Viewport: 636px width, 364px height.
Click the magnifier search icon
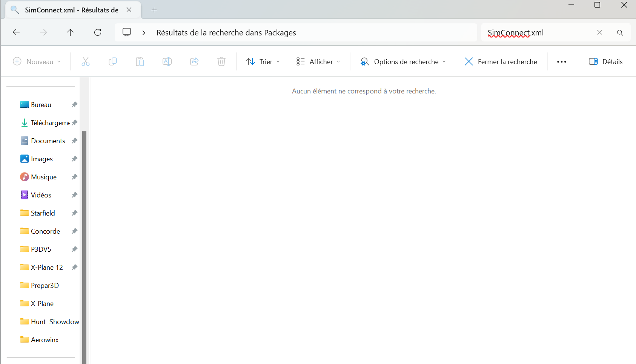(620, 33)
